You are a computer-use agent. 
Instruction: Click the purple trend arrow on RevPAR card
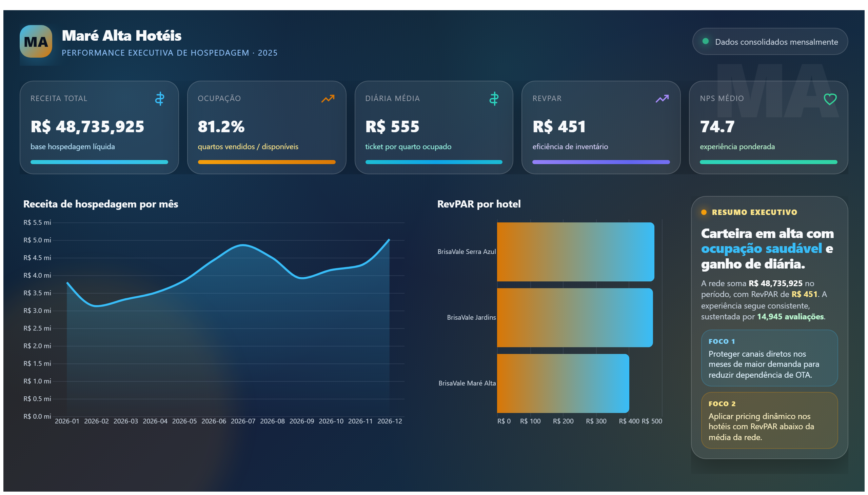662,99
